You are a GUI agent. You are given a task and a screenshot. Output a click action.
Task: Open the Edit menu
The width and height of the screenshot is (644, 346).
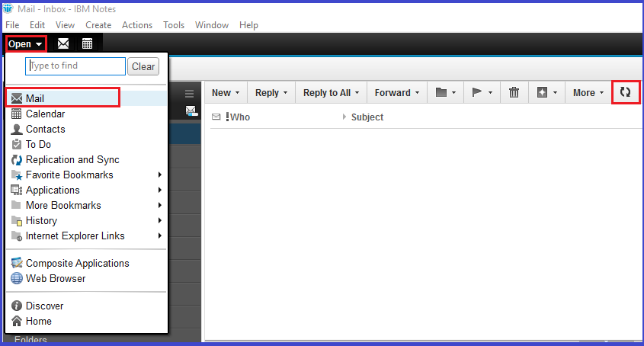[37, 25]
